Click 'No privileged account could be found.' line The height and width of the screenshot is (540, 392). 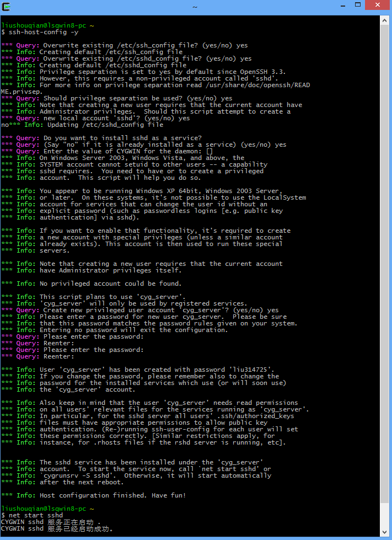91,284
